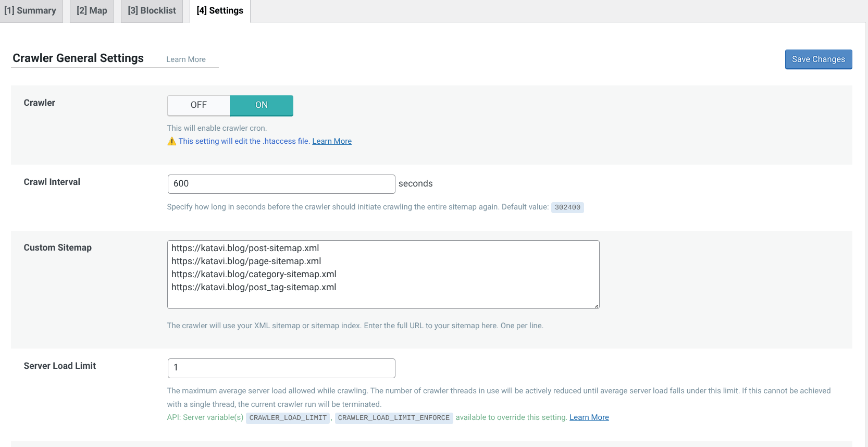Turn the Crawler switch OFF
The width and height of the screenshot is (868, 447).
point(199,105)
